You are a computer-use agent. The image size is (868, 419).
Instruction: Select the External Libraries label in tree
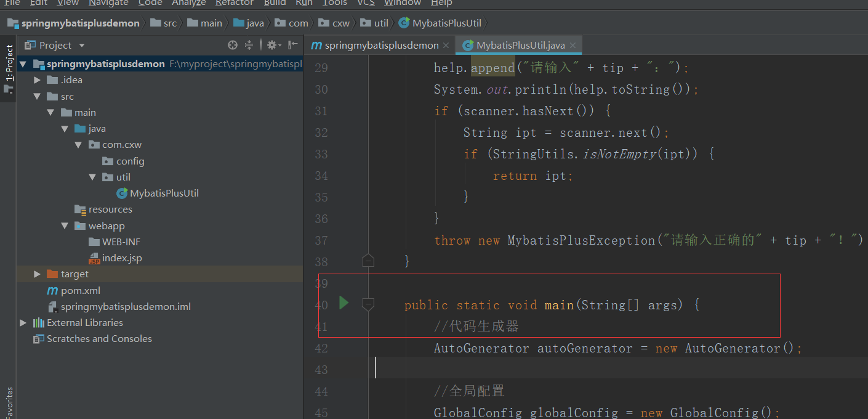(85, 323)
